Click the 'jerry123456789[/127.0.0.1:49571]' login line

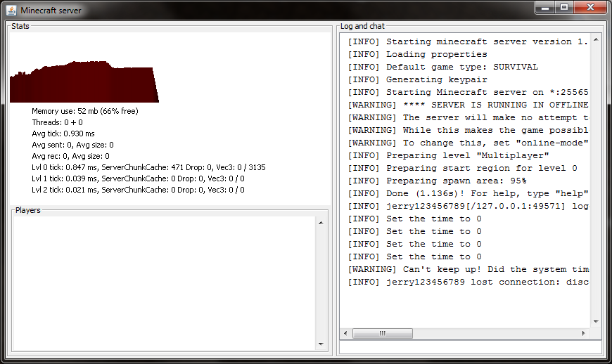468,206
